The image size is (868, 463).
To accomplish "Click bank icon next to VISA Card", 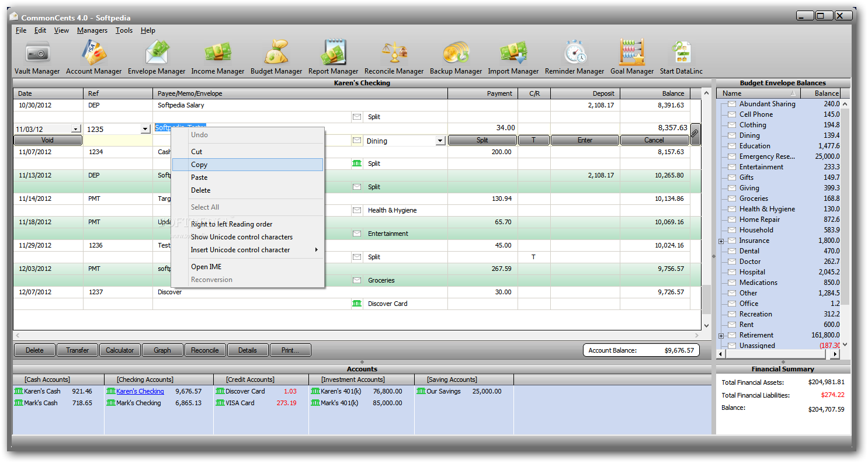I will pos(220,403).
